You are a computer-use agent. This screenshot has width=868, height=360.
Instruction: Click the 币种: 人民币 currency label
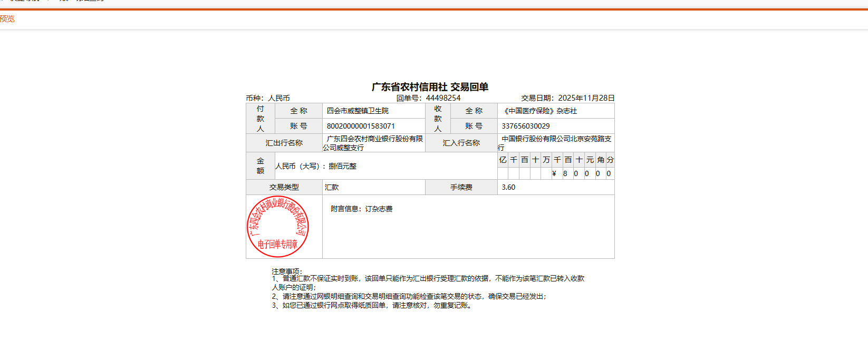click(x=268, y=98)
